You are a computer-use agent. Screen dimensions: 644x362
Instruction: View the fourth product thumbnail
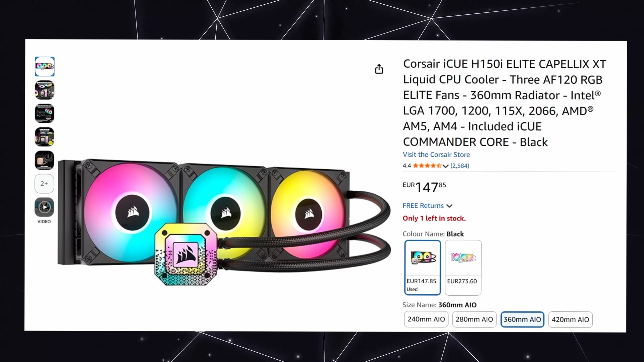[x=45, y=137]
